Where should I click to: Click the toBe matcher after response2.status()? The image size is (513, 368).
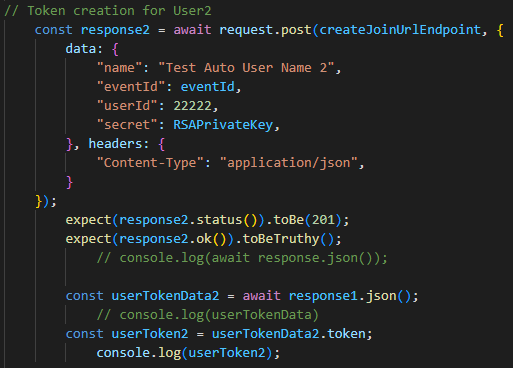(x=289, y=220)
